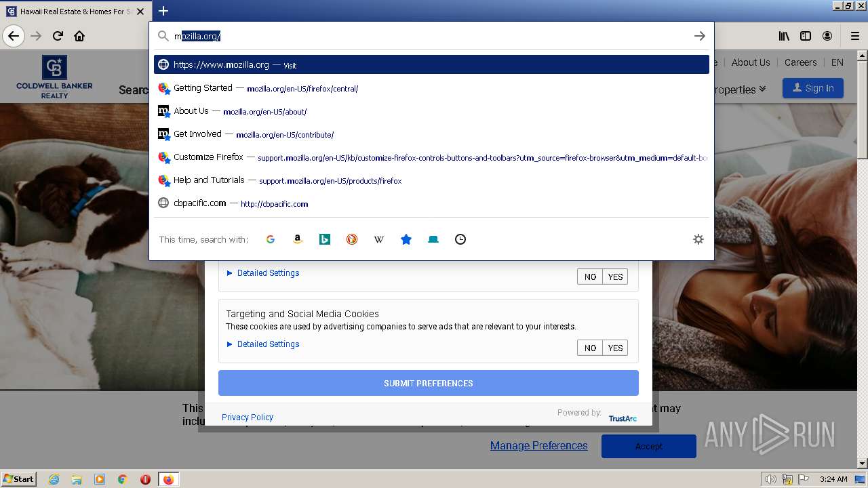Select NO for the upper Detailed Settings cookies

pyautogui.click(x=590, y=277)
